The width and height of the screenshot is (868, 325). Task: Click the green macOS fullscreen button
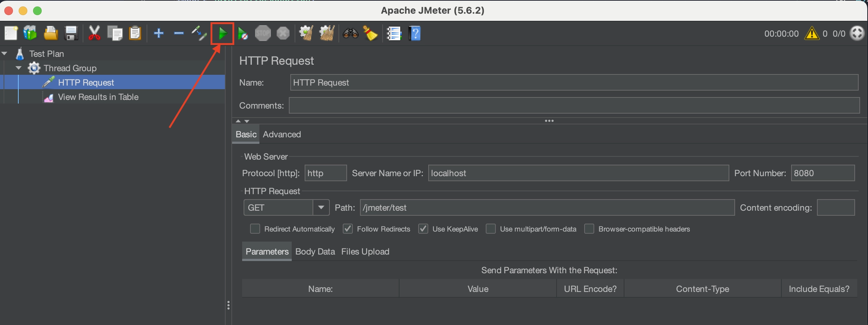(x=37, y=11)
